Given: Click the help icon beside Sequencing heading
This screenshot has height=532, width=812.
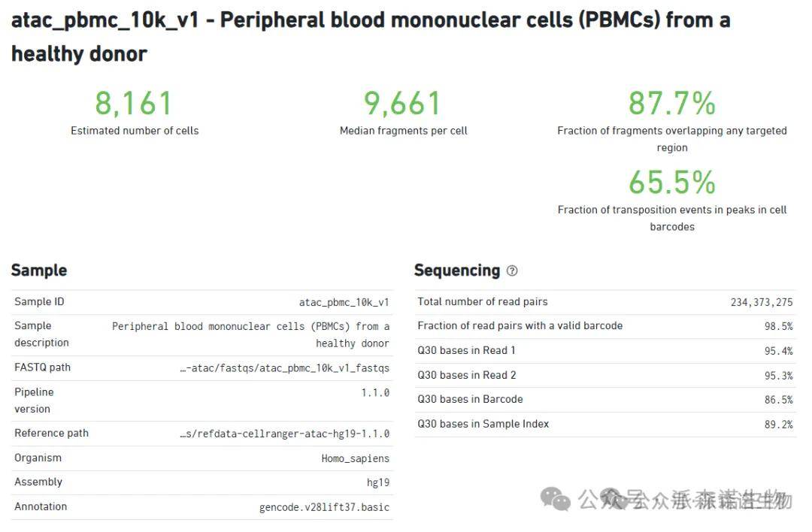Looking at the screenshot, I should coord(512,271).
